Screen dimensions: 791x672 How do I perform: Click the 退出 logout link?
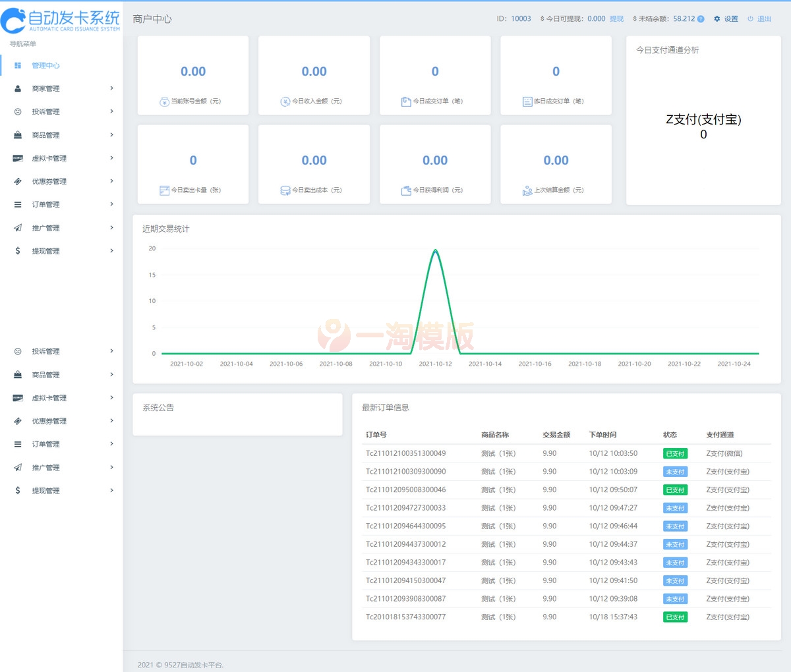pyautogui.click(x=764, y=19)
